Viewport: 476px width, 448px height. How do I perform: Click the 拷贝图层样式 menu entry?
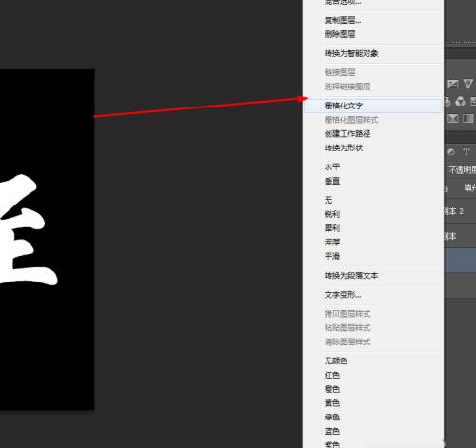coord(347,314)
